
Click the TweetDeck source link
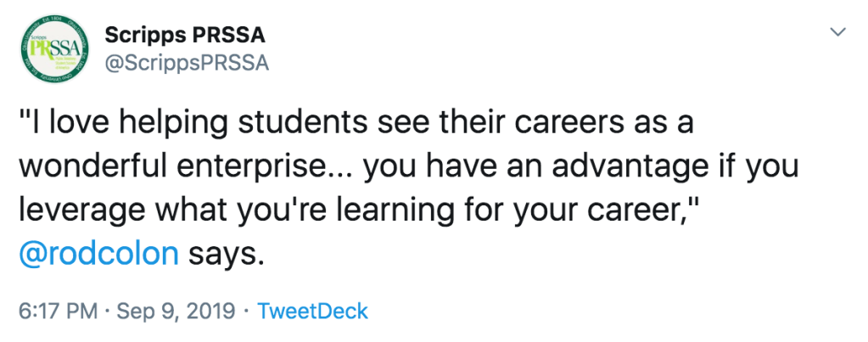312,311
